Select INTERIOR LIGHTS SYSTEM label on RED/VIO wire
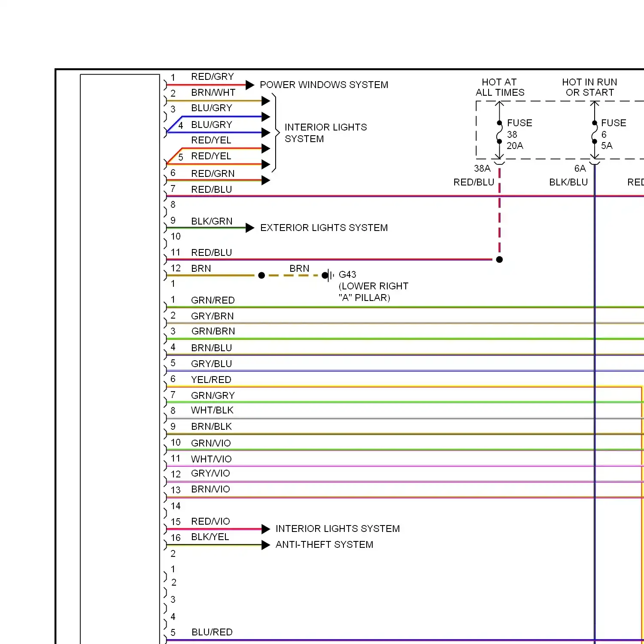Image resolution: width=644 pixels, height=644 pixels. point(337,529)
